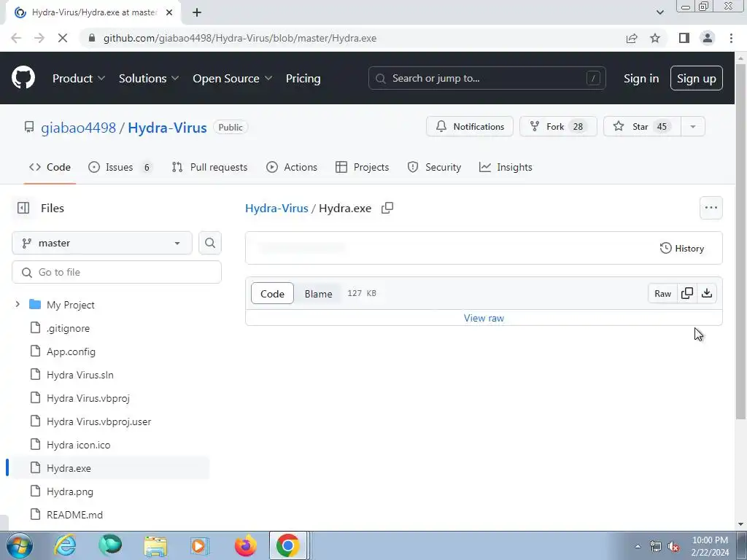Fork the repository
The width and height of the screenshot is (747, 560).
tap(558, 127)
